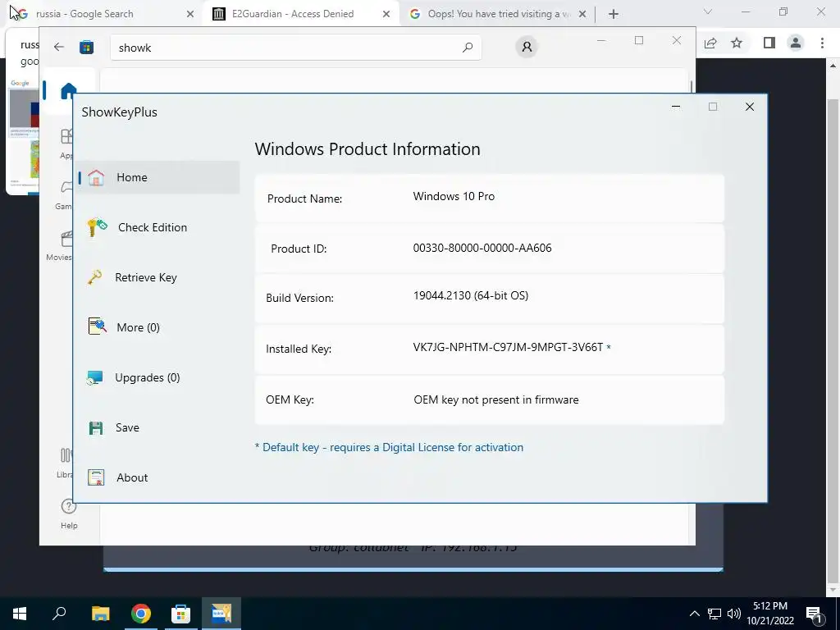
Task: Open Upgrades (0) in ShowKeyPlus
Action: coord(148,377)
